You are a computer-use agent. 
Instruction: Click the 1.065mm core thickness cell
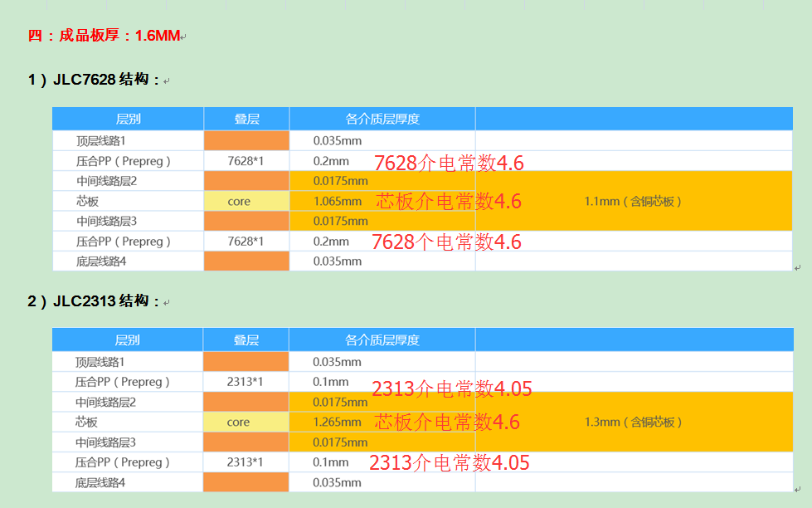pos(338,202)
